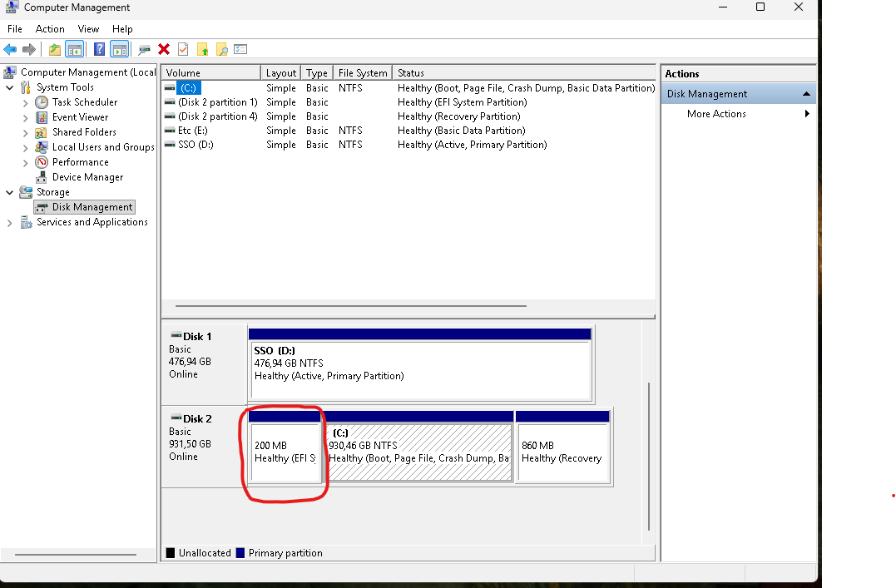Click the Properties checkmark toolbar icon

pos(183,50)
